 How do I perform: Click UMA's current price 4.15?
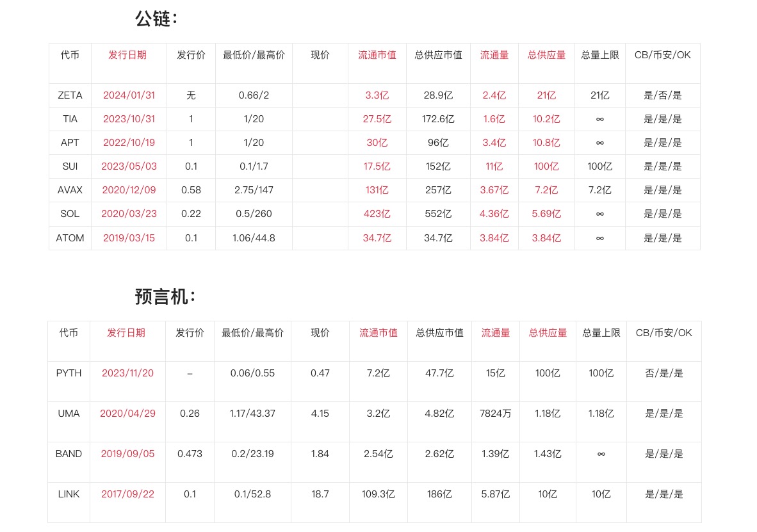click(x=320, y=413)
